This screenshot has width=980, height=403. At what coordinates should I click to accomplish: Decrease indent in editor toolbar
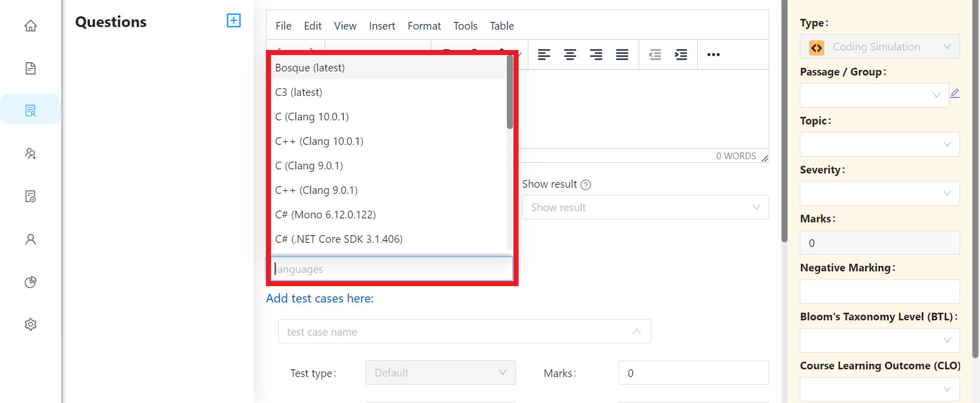[x=655, y=55]
